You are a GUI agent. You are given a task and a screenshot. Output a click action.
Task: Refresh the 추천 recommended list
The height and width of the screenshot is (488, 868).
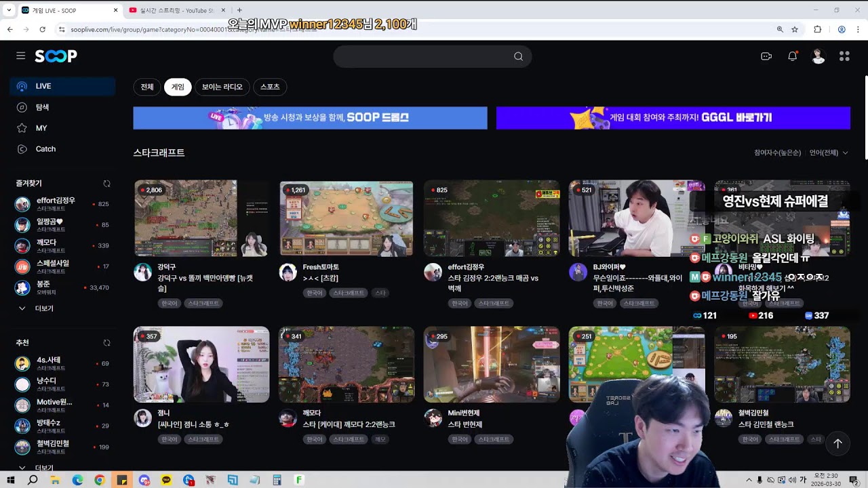pos(106,343)
